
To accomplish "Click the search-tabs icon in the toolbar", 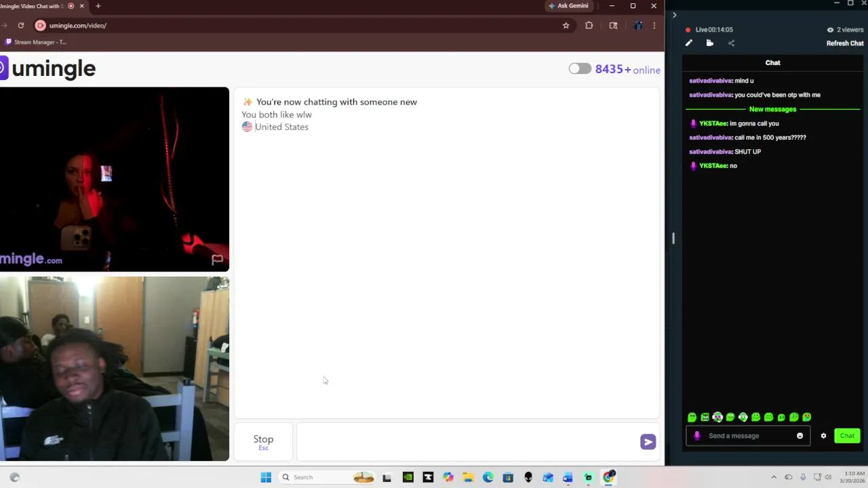I will 613,26.
